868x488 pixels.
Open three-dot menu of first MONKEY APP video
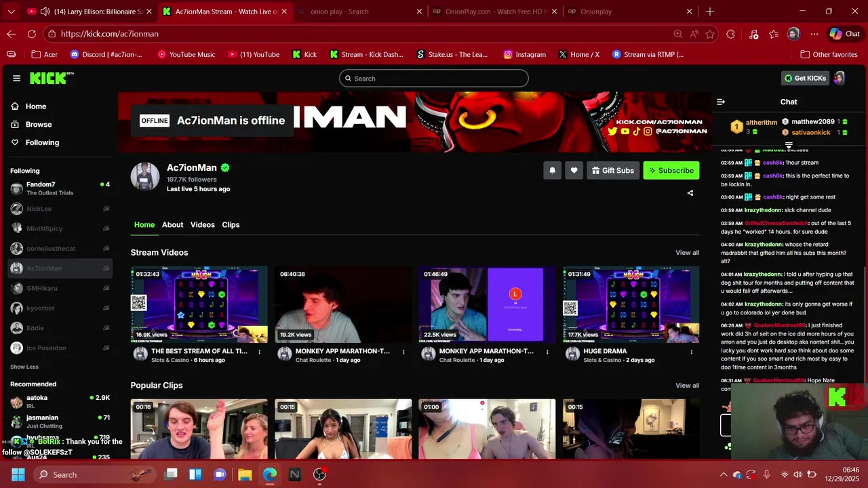click(x=403, y=352)
